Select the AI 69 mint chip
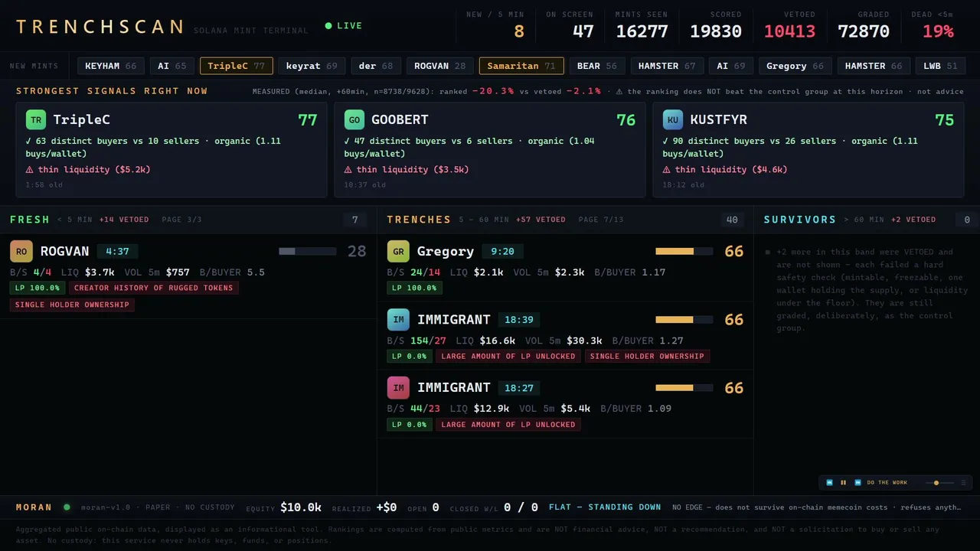980x551 pixels. click(x=731, y=66)
